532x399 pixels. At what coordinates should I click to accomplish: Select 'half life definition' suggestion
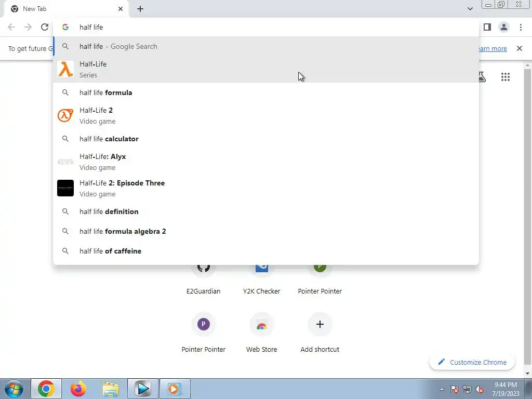pyautogui.click(x=266, y=212)
